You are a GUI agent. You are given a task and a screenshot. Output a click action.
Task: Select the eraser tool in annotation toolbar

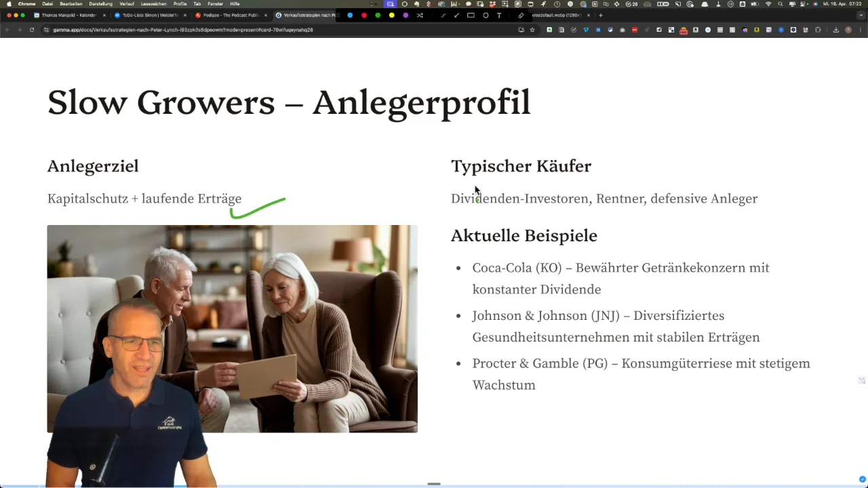521,15
